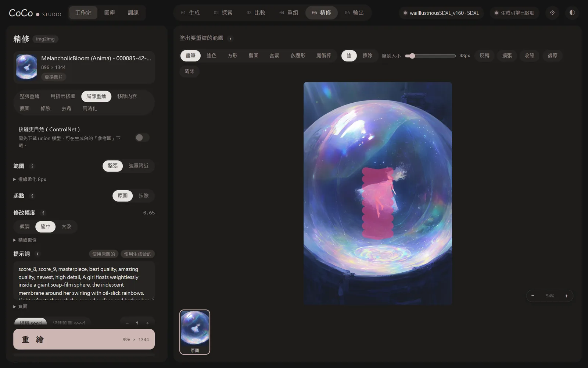Click the 清除 mask button
This screenshot has height=368, width=588.
click(x=190, y=71)
